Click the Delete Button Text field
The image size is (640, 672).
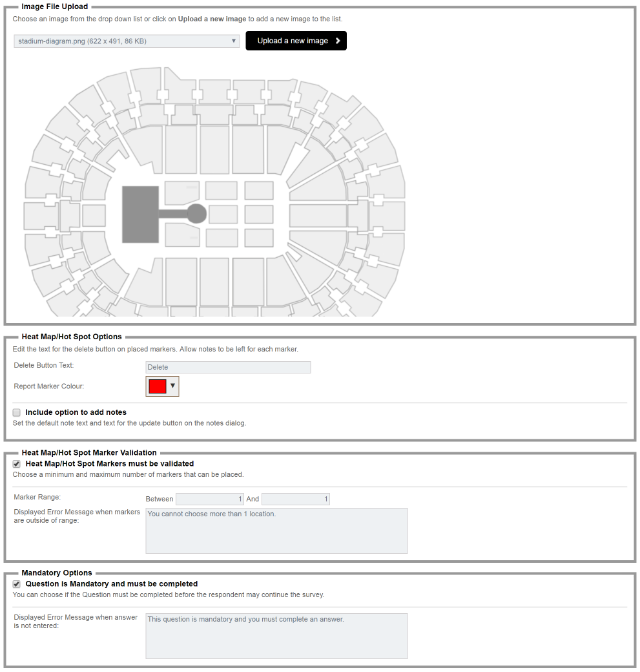(228, 367)
